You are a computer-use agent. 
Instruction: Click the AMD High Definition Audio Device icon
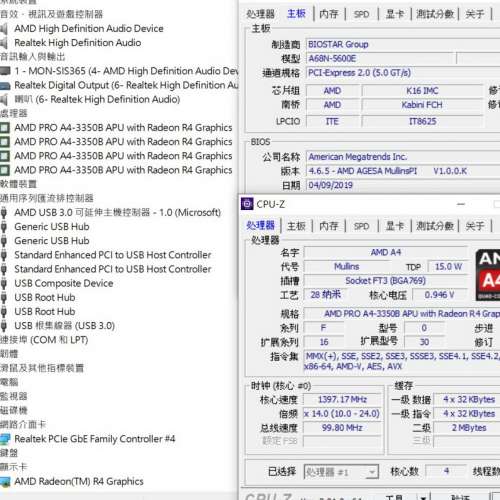click(4, 29)
